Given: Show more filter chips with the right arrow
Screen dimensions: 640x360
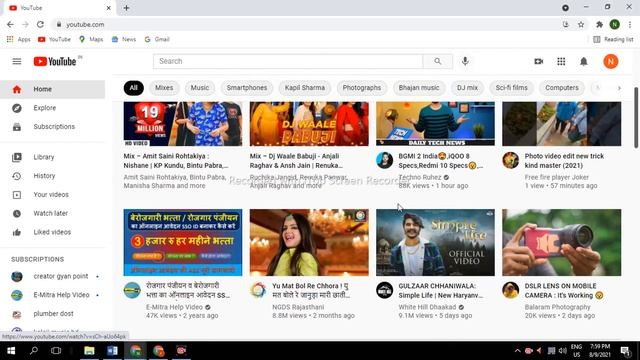Looking at the screenshot, I should (619, 88).
